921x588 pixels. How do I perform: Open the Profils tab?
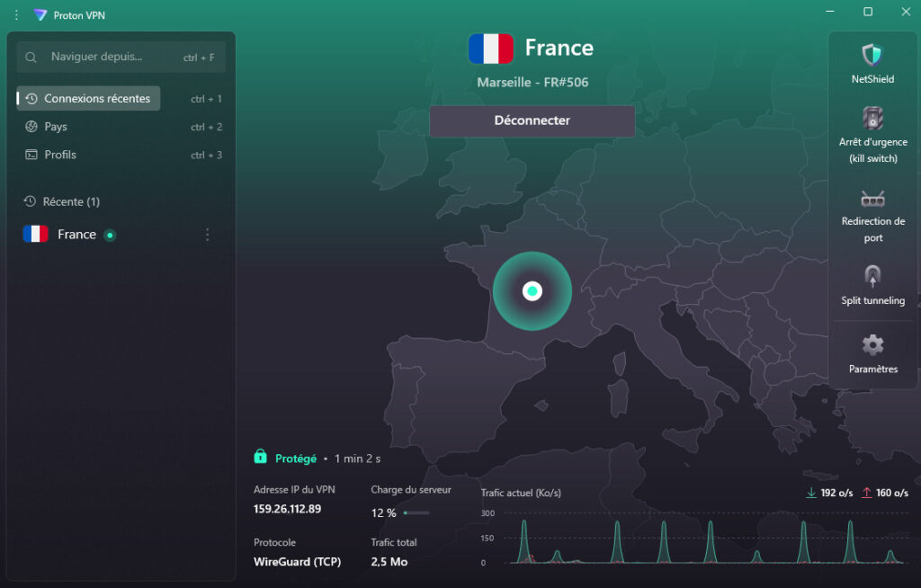[x=60, y=155]
